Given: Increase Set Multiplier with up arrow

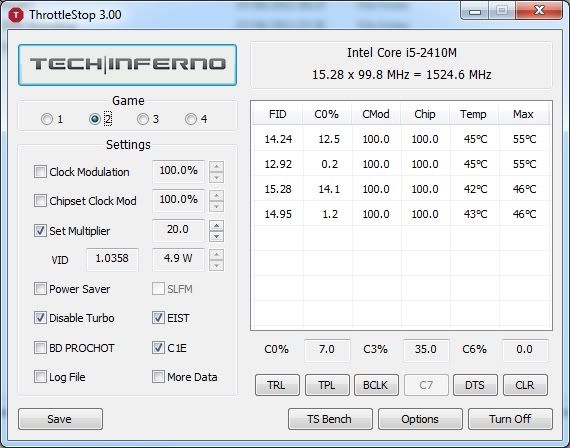Looking at the screenshot, I should [x=217, y=225].
